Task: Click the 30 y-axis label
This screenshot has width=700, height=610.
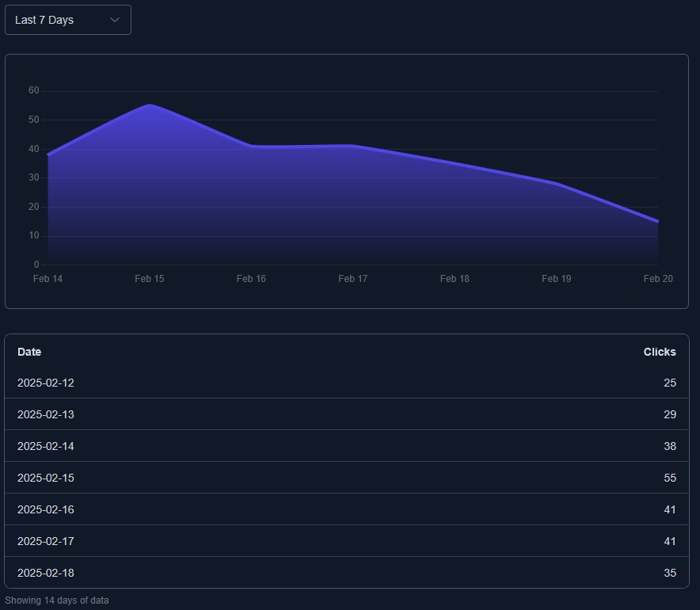Action: pyautogui.click(x=34, y=177)
